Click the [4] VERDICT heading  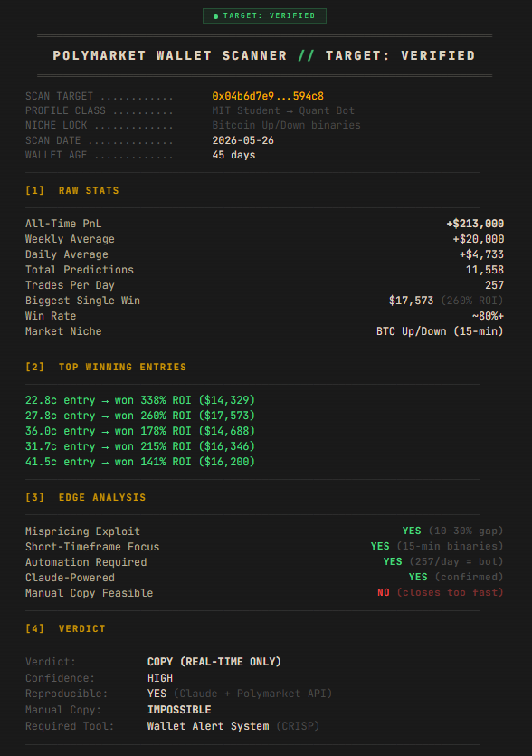pyautogui.click(x=65, y=628)
